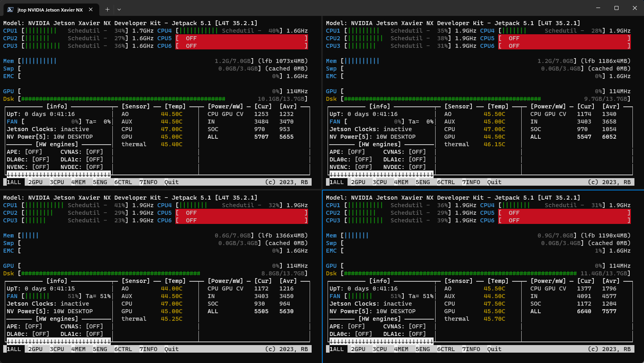
Task: Go to 6CTRL in the top-left pane
Action: tap(123, 182)
